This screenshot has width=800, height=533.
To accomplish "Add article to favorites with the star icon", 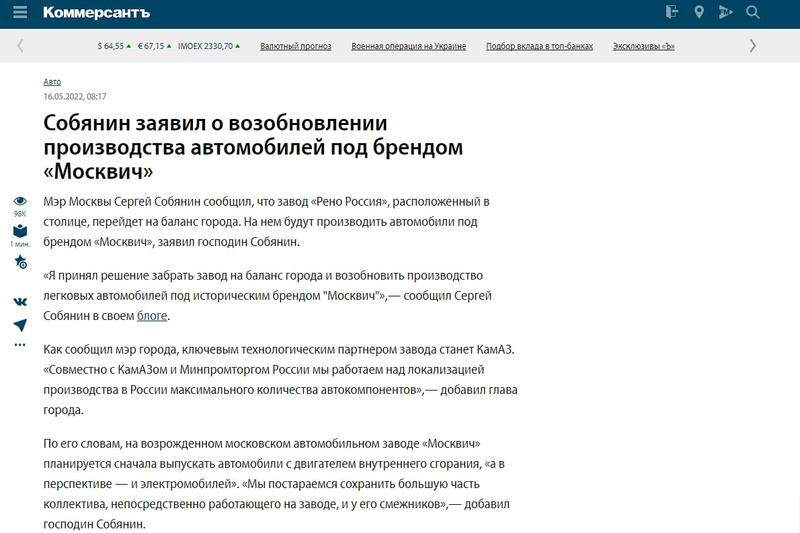I will click(x=20, y=262).
